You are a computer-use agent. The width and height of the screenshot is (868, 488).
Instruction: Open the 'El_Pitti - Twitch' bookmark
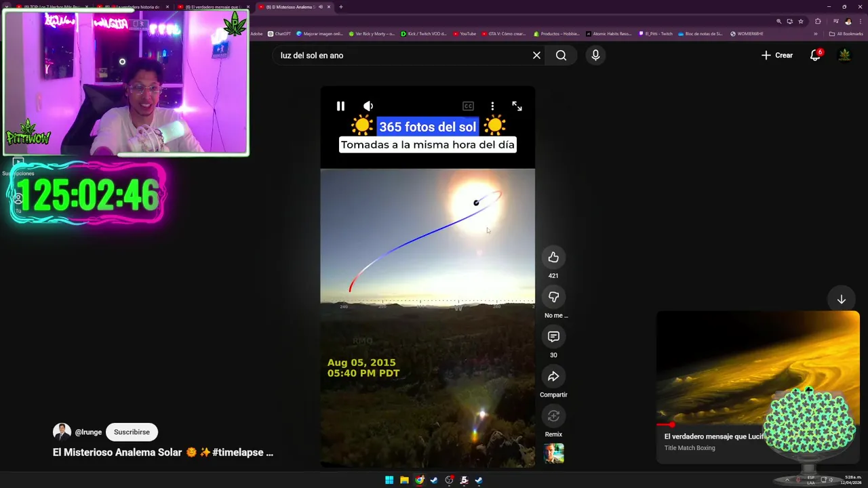tap(656, 34)
